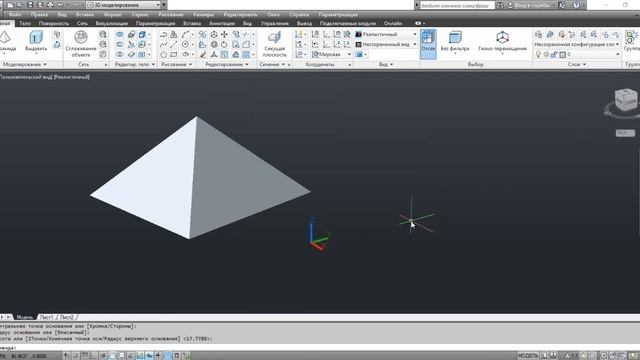Open the Реалистичный visual style dropdown
The width and height of the screenshot is (640, 360).
pyautogui.click(x=386, y=34)
